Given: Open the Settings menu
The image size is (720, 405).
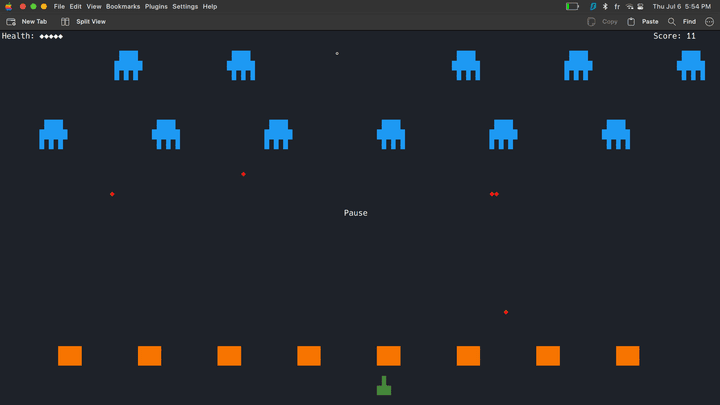Looking at the screenshot, I should (x=185, y=6).
